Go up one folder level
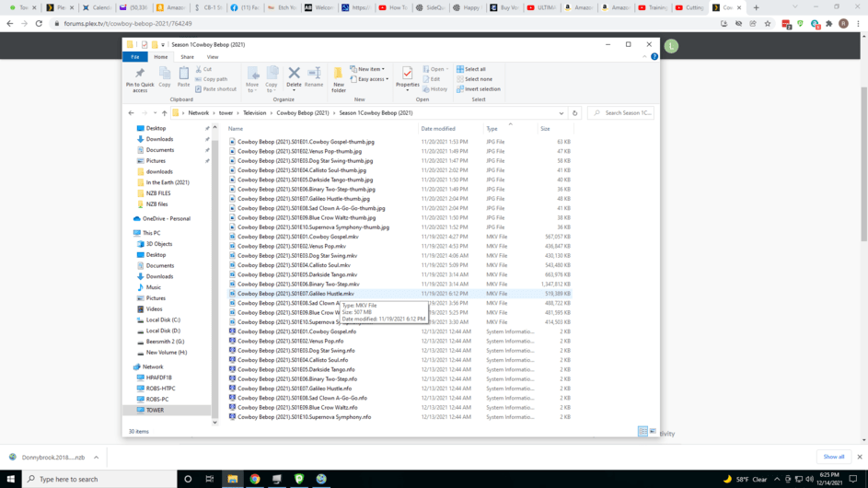Image resolution: width=868 pixels, height=488 pixels. (x=165, y=113)
